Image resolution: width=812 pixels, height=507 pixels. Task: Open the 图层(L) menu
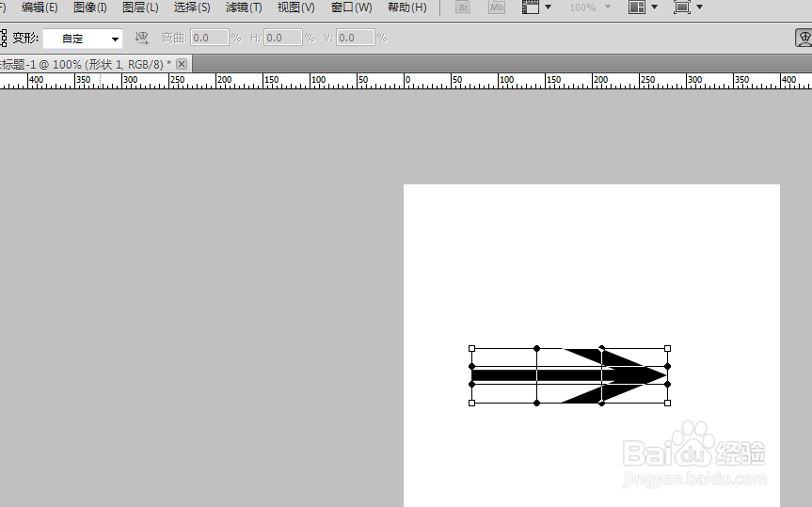click(x=140, y=8)
